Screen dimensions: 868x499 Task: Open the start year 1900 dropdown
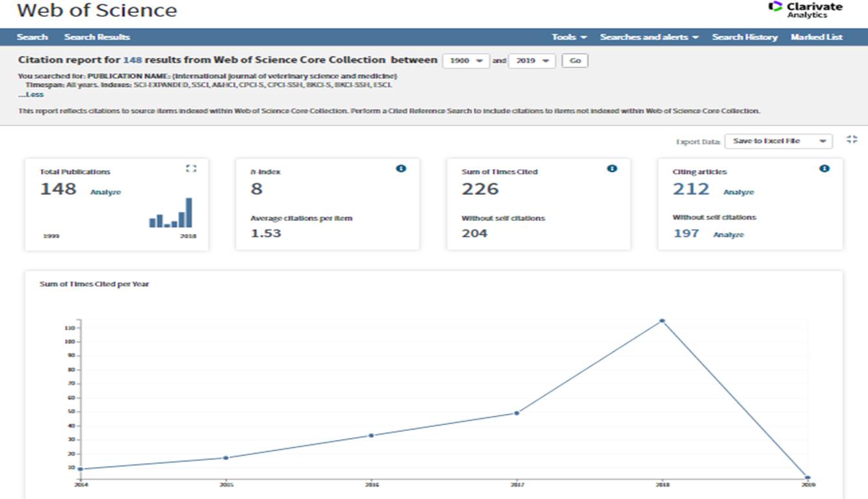466,60
